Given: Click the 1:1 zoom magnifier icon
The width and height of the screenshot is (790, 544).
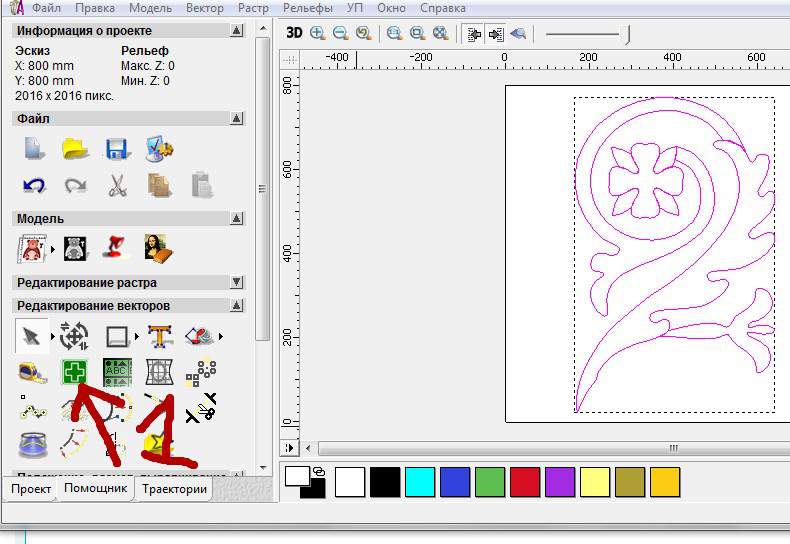Looking at the screenshot, I should click(394, 34).
